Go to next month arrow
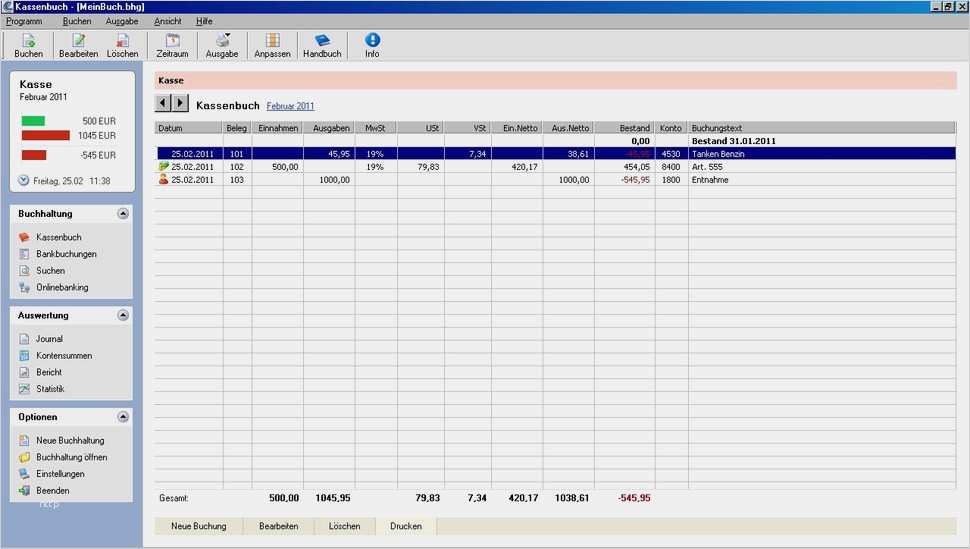This screenshot has width=970, height=549. (180, 103)
